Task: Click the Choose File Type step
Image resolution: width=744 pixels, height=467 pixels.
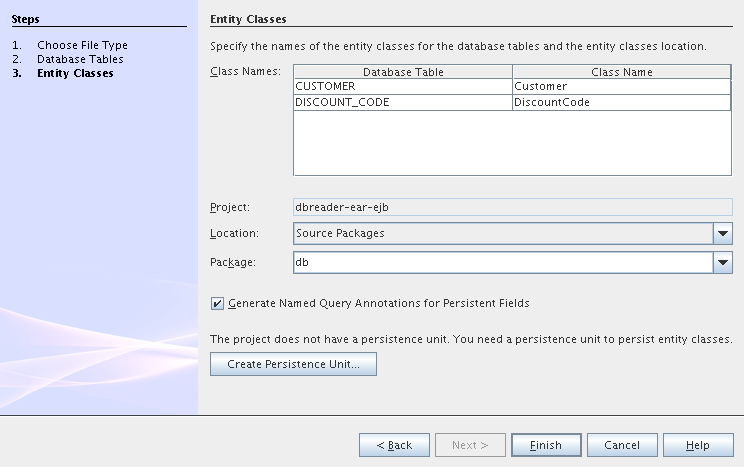Action: point(82,45)
